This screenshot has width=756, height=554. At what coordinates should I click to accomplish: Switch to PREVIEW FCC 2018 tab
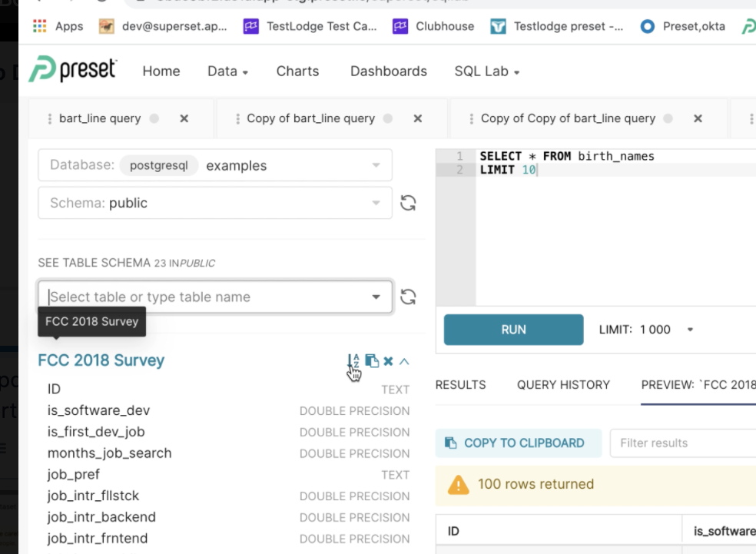coord(698,385)
